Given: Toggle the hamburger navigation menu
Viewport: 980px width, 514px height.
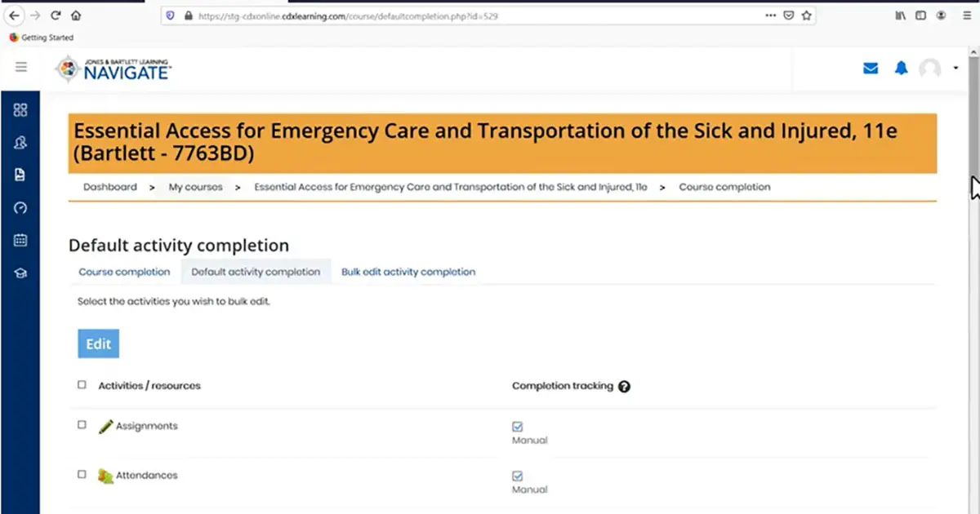Looking at the screenshot, I should 21,67.
